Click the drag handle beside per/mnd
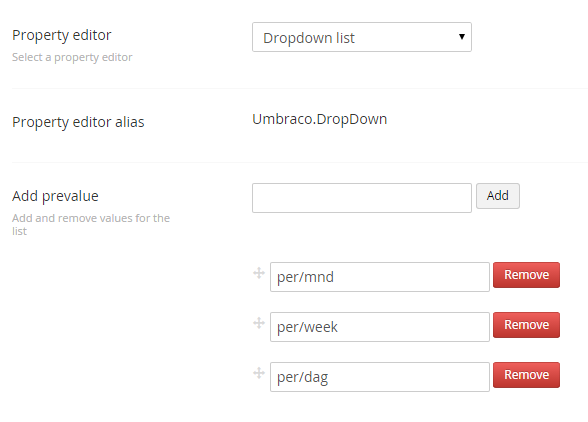Viewport: 588px width, 422px height. click(259, 273)
